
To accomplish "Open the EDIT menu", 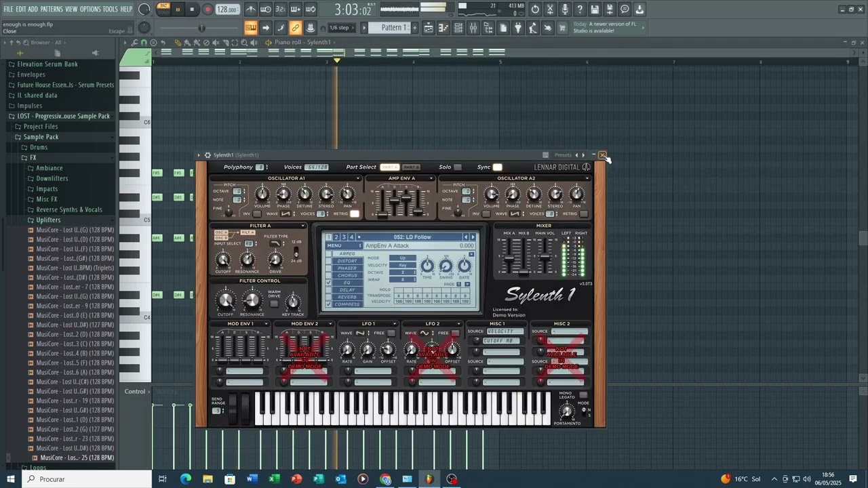I will 21,9.
